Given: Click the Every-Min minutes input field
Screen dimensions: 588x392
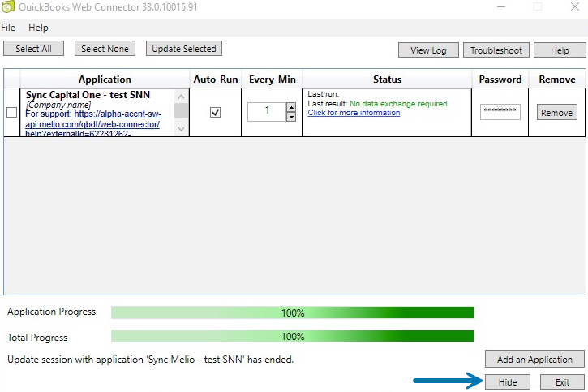Looking at the screenshot, I should coord(265,112).
